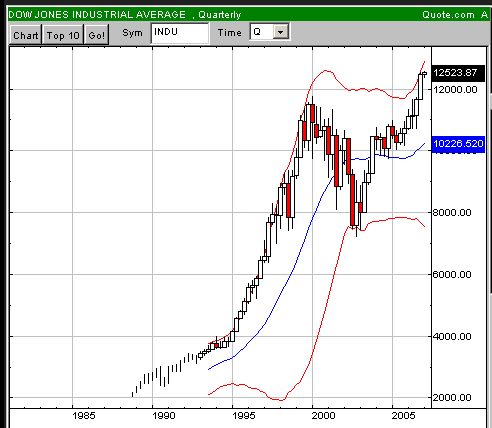Open the Time period dropdown arrow
This screenshot has height=428, width=492.
pyautogui.click(x=280, y=32)
